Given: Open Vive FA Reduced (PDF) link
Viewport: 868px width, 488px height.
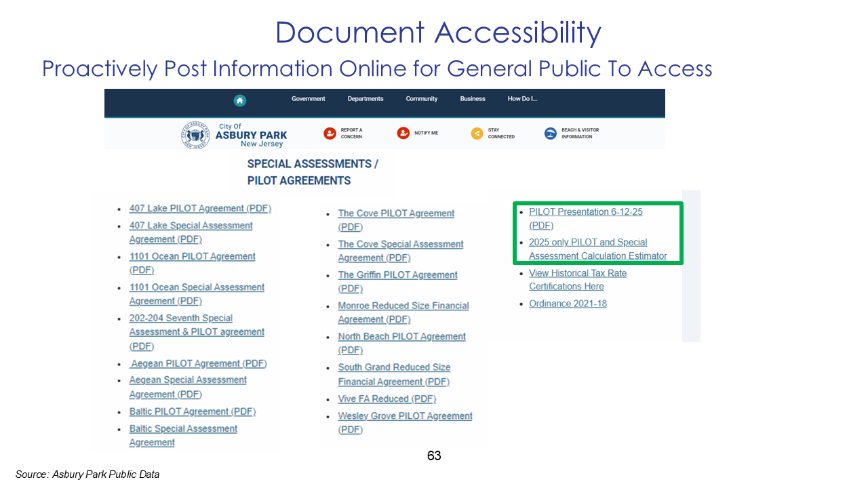Looking at the screenshot, I should click(387, 399).
